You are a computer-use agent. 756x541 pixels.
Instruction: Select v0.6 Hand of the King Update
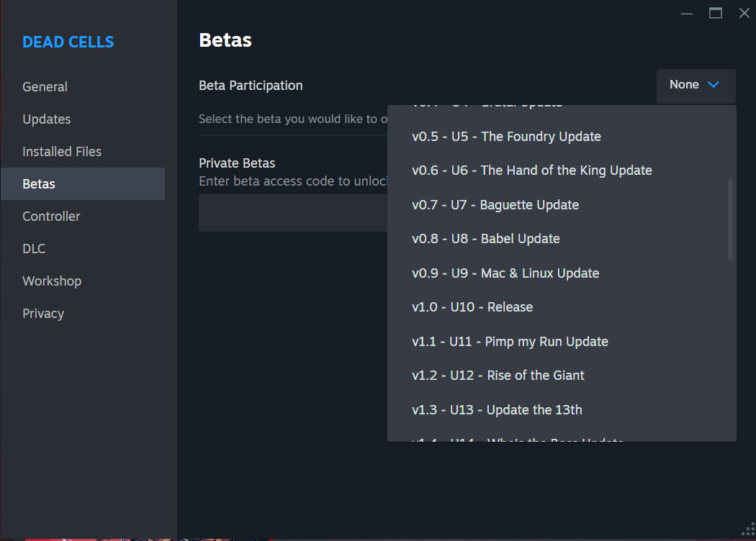click(531, 171)
